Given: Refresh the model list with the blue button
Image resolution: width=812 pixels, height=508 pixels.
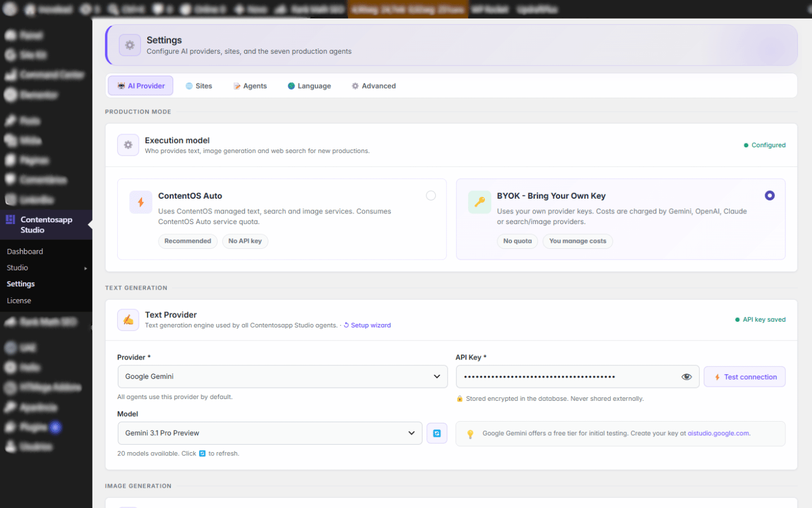Looking at the screenshot, I should pos(436,433).
